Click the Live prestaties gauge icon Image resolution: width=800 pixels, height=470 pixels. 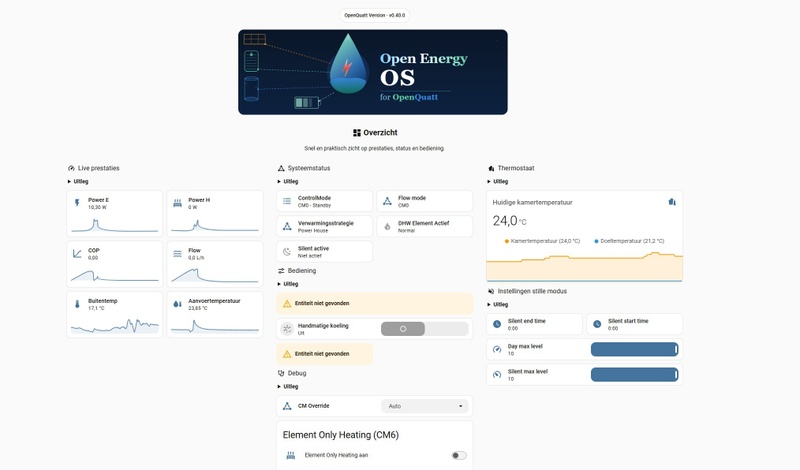[71, 168]
